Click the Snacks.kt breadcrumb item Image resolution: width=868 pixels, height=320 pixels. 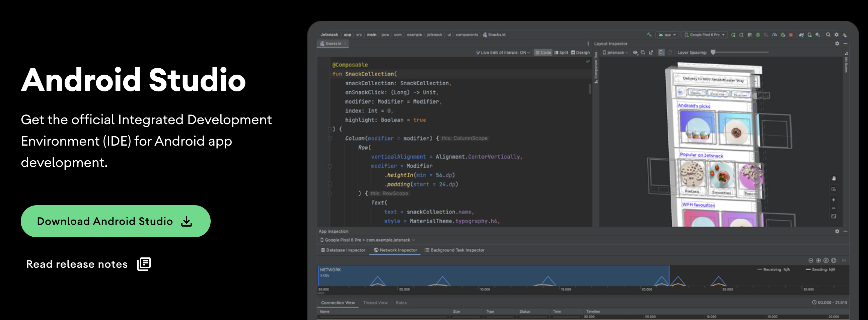point(494,34)
